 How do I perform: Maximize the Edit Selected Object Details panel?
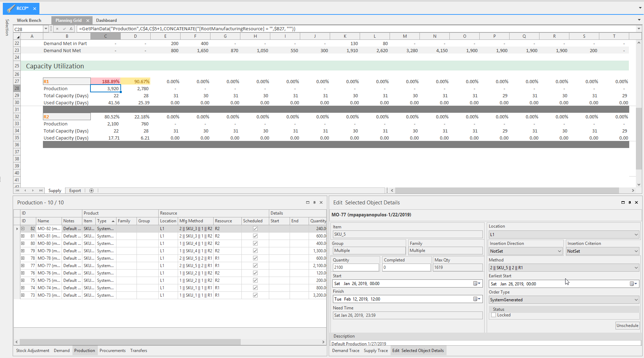[623, 203]
